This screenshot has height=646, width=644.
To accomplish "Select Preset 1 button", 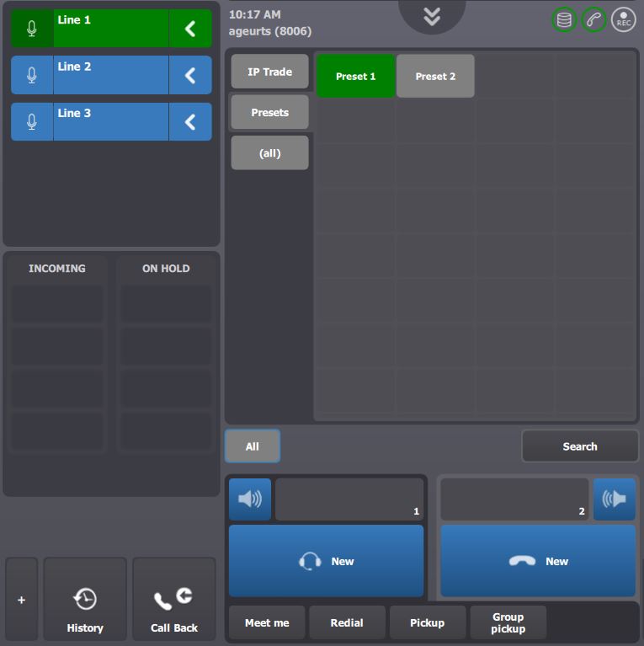I will tap(356, 76).
